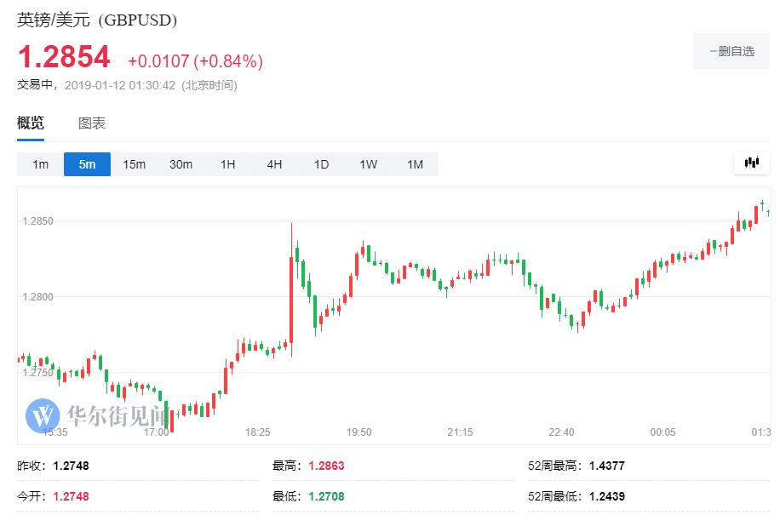Switch chart to 15m interval
780x532 pixels.
click(134, 164)
